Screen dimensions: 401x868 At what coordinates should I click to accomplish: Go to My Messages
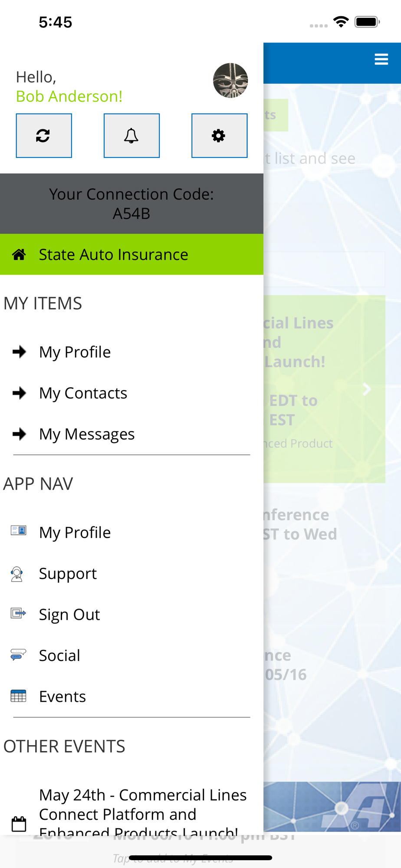87,434
